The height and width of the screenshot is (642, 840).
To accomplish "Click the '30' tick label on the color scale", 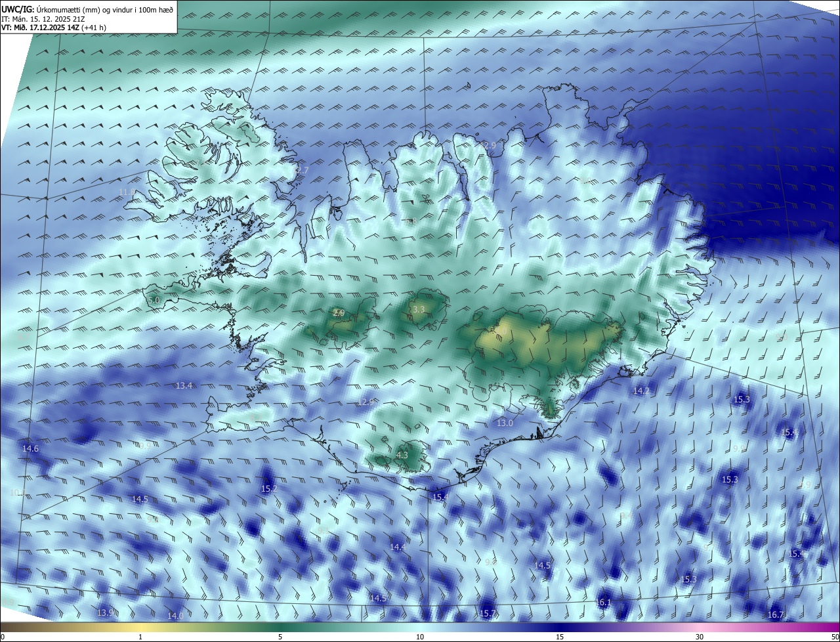I will point(700,637).
